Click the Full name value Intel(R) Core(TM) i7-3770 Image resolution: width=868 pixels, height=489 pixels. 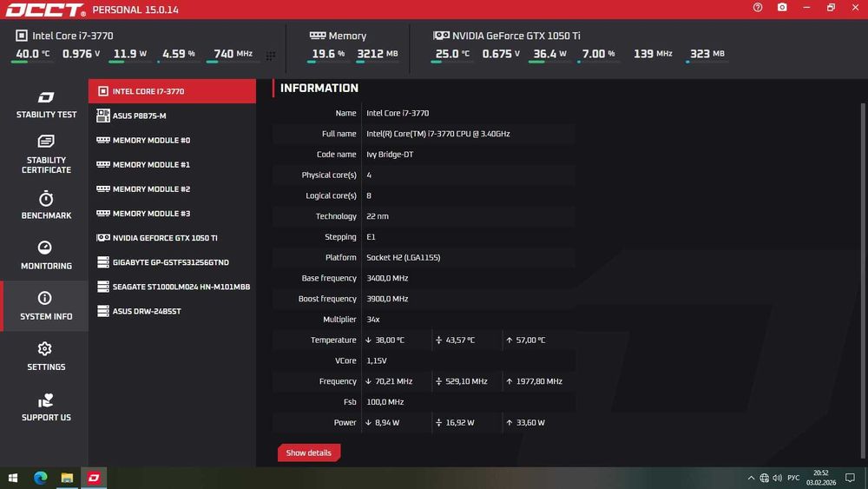(x=437, y=134)
